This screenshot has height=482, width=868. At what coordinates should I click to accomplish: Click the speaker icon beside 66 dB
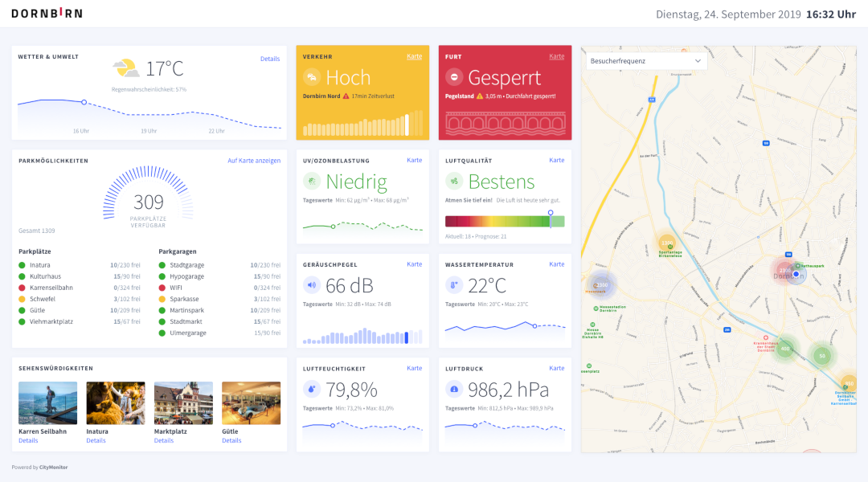[x=312, y=285]
